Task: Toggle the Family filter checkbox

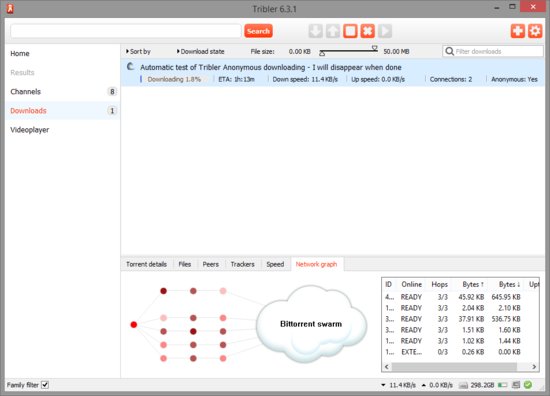Action: point(45,385)
